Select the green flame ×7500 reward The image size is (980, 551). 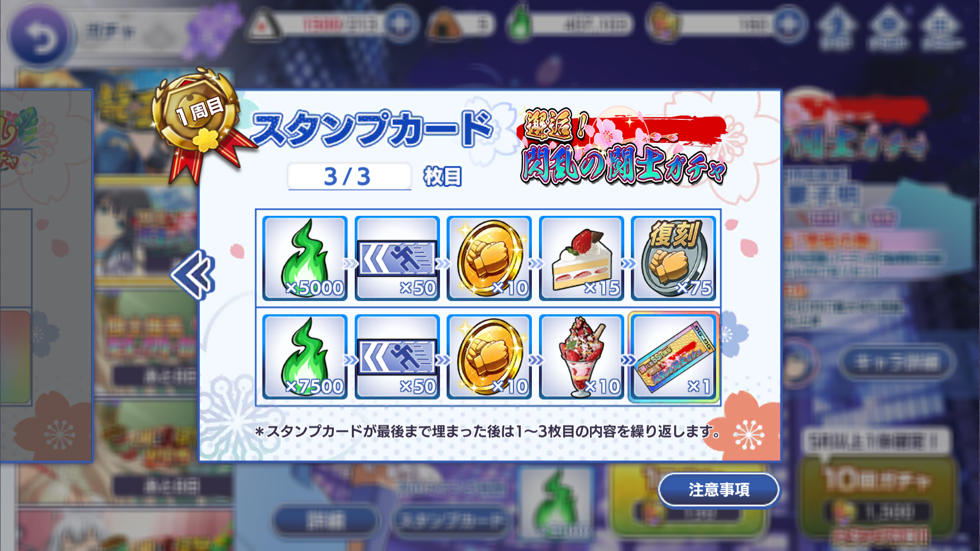tap(305, 357)
